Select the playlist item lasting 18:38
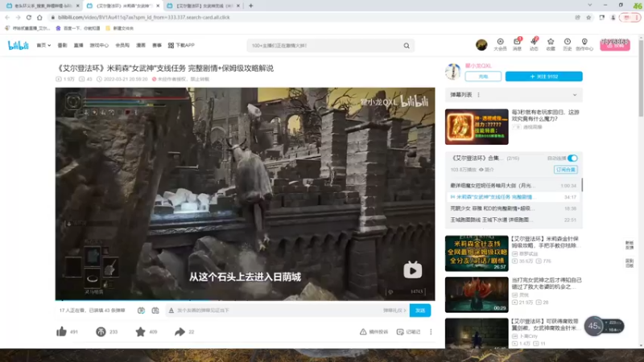Image resolution: width=644 pixels, height=362 pixels. pos(514,208)
